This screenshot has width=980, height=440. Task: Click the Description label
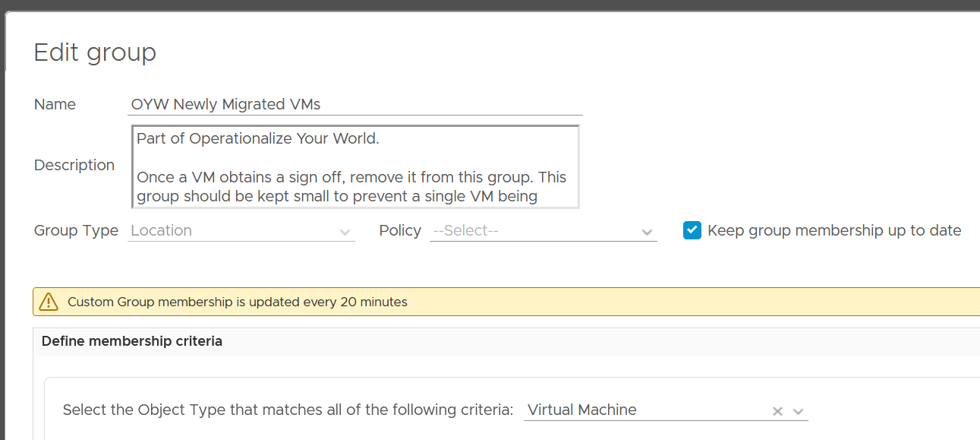click(x=74, y=165)
